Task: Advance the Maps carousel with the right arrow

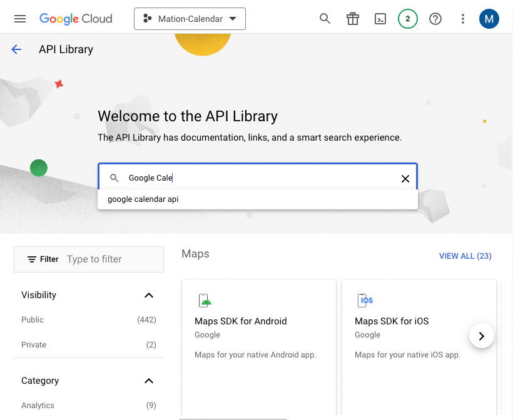Action: coord(481,336)
